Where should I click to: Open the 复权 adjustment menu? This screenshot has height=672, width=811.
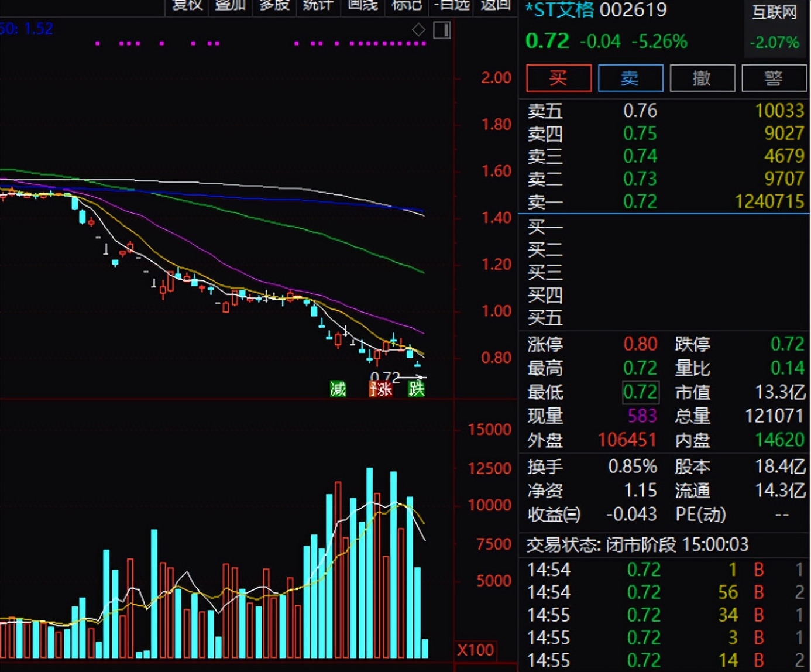pyautogui.click(x=187, y=5)
